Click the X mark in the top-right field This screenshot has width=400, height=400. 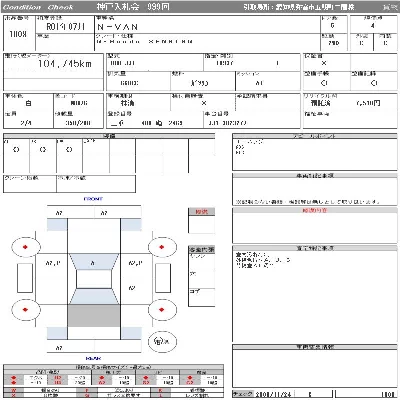coord(324,63)
